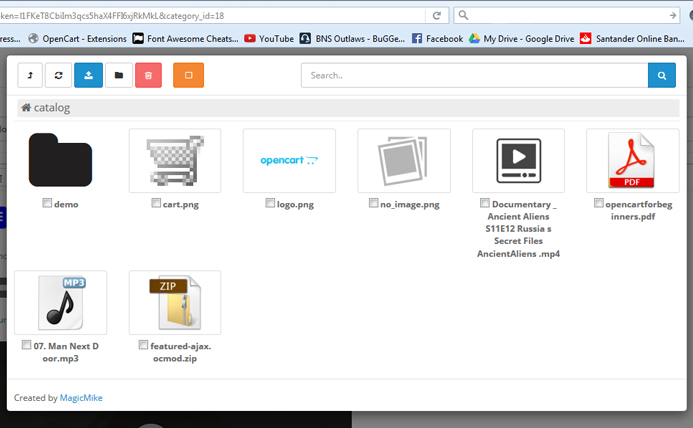Click the logo.png file name

tap(295, 204)
